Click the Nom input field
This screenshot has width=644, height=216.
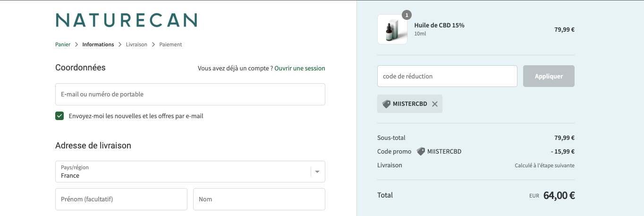click(x=259, y=199)
